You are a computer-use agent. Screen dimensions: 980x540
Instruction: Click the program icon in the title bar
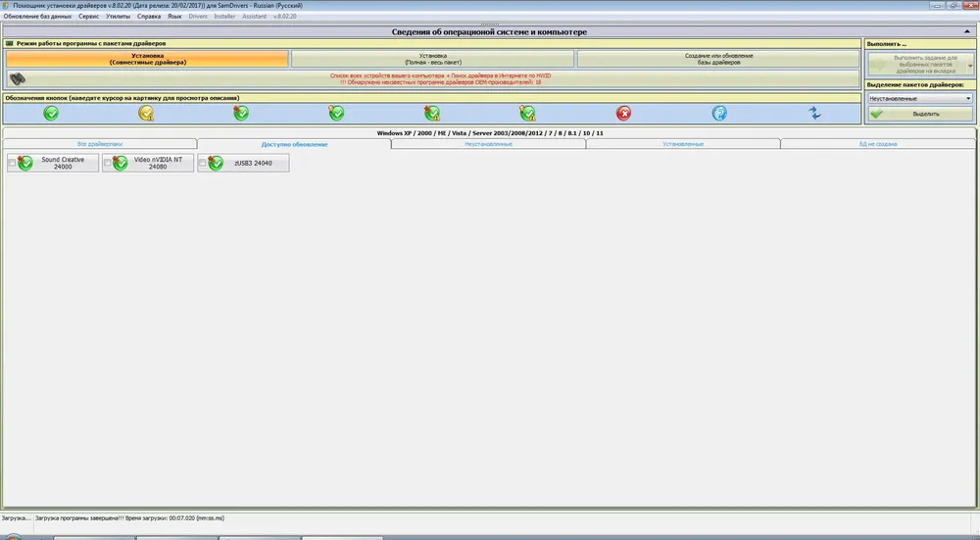pos(6,6)
